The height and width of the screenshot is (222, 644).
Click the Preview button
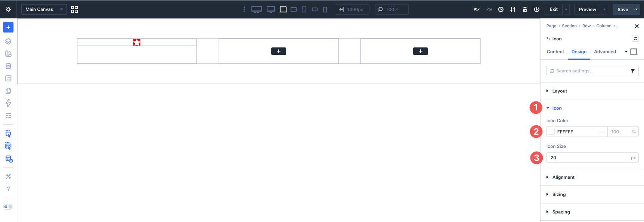click(587, 9)
